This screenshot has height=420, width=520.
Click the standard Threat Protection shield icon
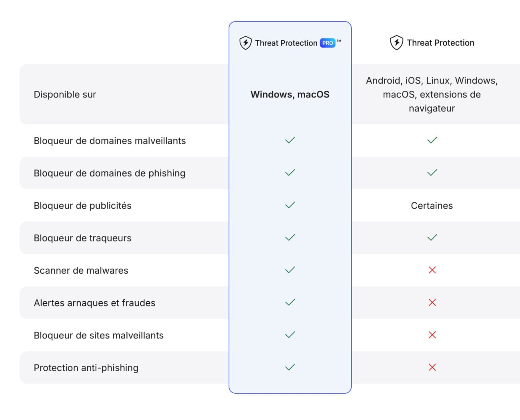(396, 43)
